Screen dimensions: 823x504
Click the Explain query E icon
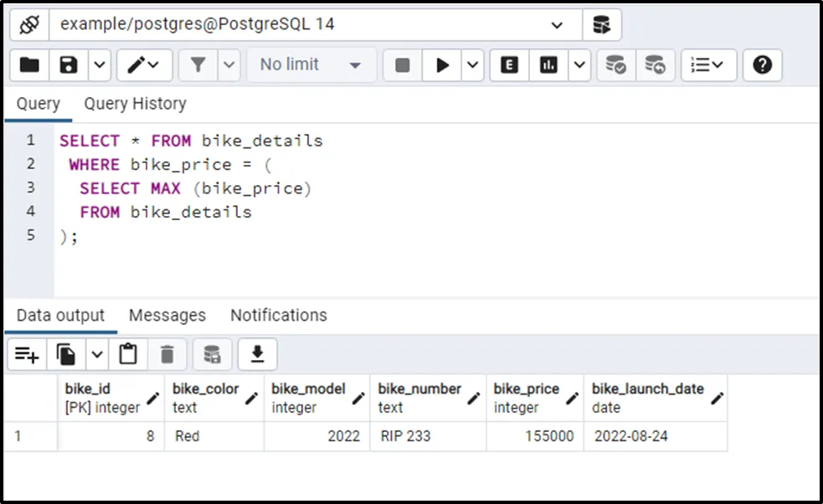pos(509,65)
